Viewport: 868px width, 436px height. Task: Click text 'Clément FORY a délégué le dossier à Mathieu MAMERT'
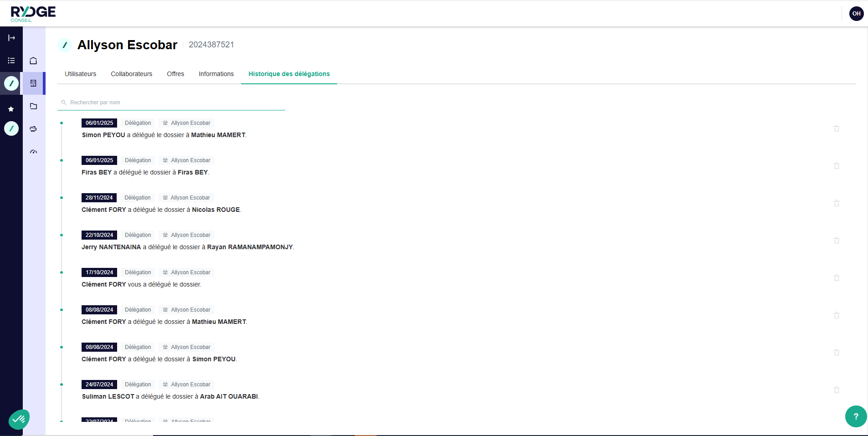tap(164, 322)
